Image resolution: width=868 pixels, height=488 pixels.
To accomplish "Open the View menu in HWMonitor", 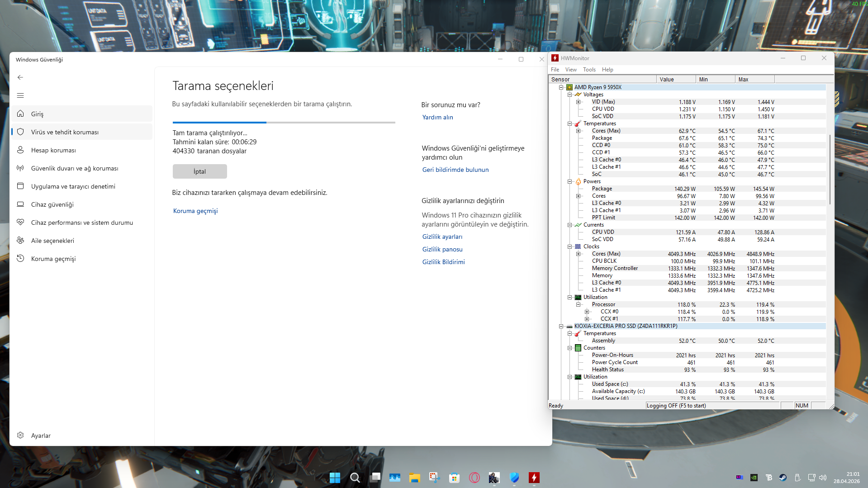I will pyautogui.click(x=571, y=70).
